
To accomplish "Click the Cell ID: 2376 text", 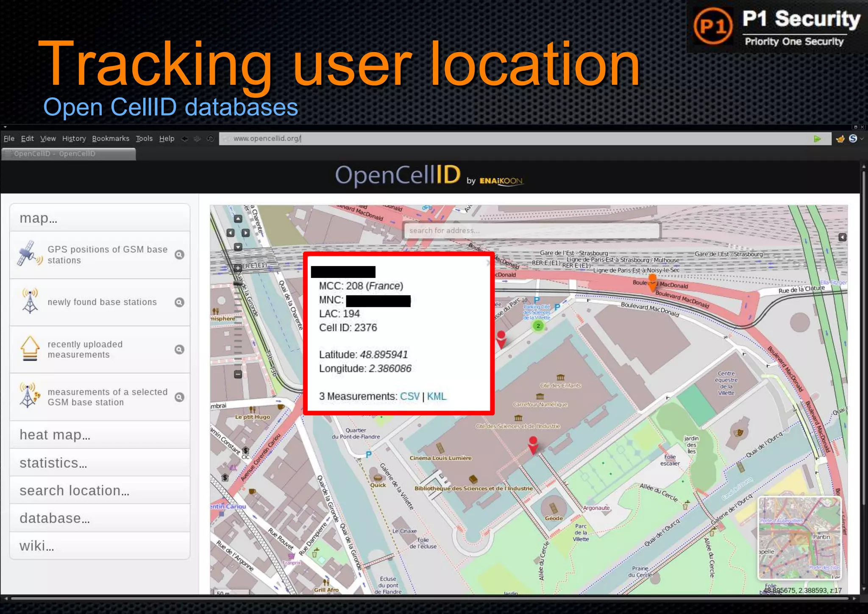I will 348,328.
